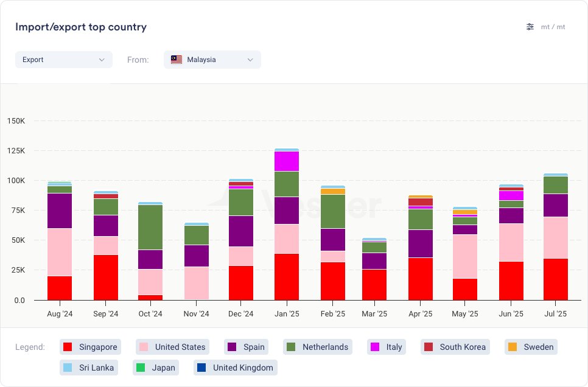Click the Jan '25 Italy bar segment
This screenshot has height=387, width=588.
[x=287, y=161]
